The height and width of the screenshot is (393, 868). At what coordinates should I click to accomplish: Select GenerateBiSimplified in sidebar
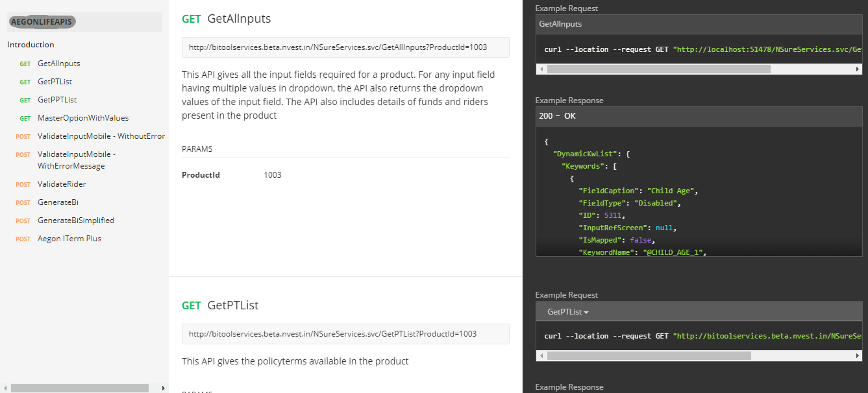pyautogui.click(x=75, y=220)
